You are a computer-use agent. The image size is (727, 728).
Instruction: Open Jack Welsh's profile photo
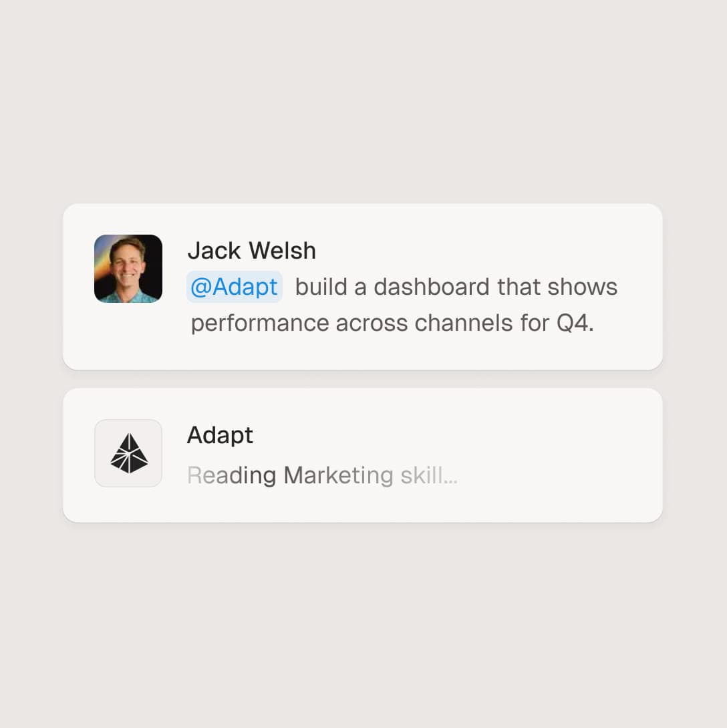(128, 269)
